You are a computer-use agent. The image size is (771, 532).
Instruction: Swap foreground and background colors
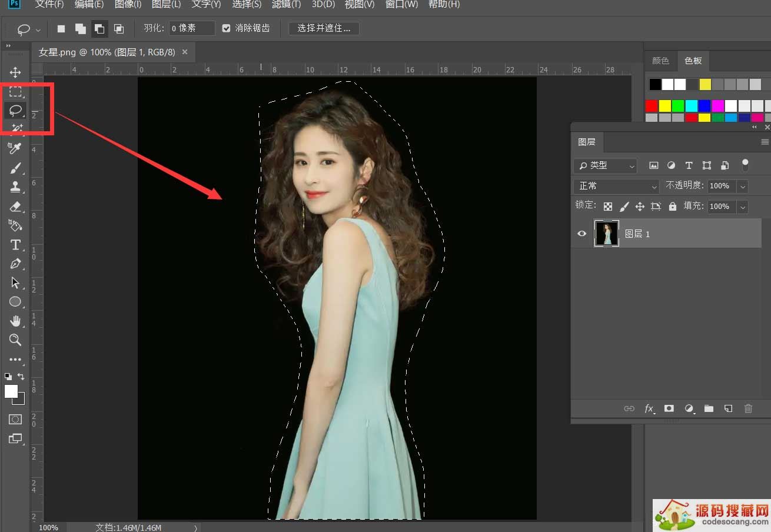tap(21, 376)
